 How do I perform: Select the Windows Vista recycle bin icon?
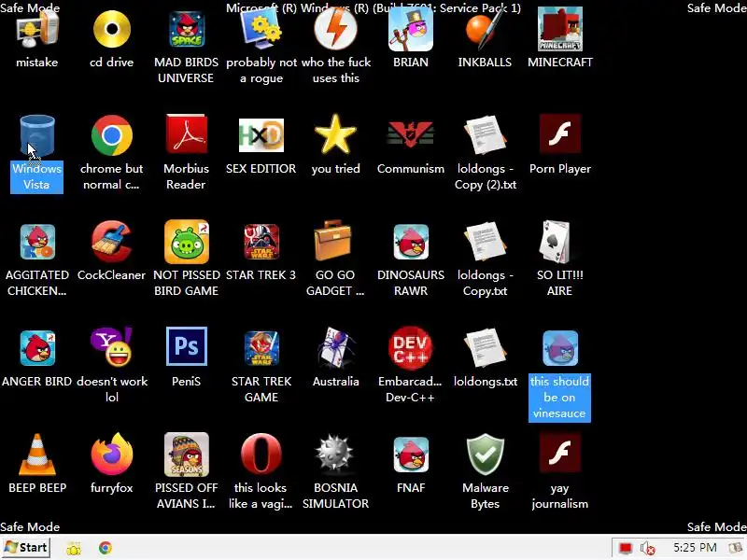point(37,136)
